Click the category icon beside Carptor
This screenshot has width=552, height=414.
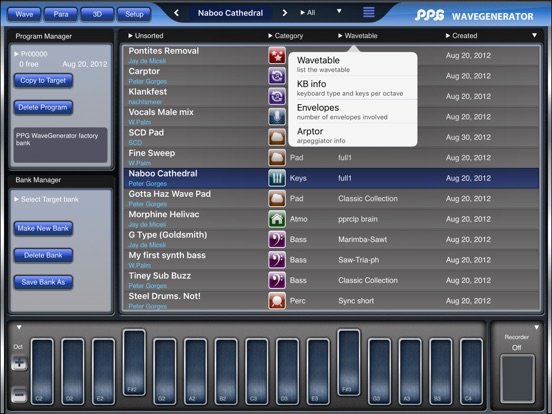click(277, 76)
